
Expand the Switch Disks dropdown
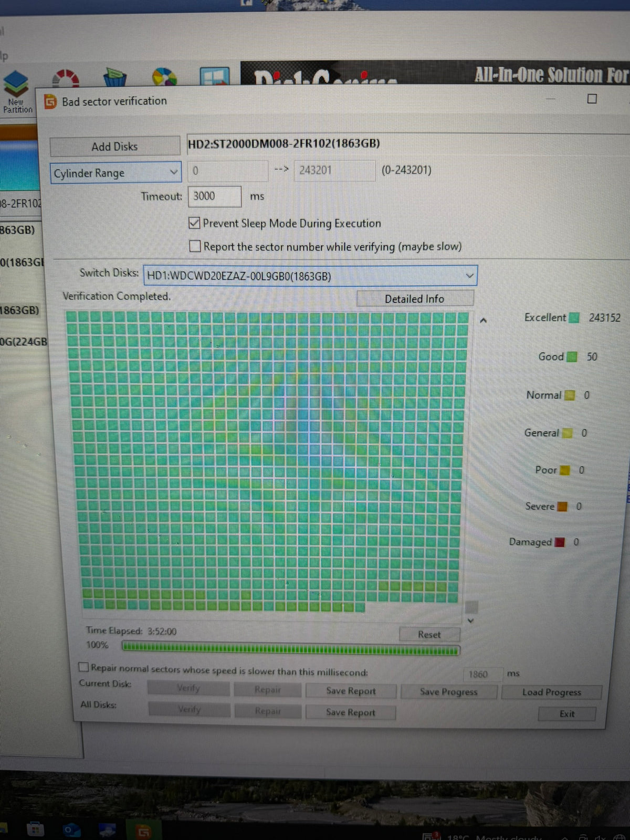coord(310,276)
